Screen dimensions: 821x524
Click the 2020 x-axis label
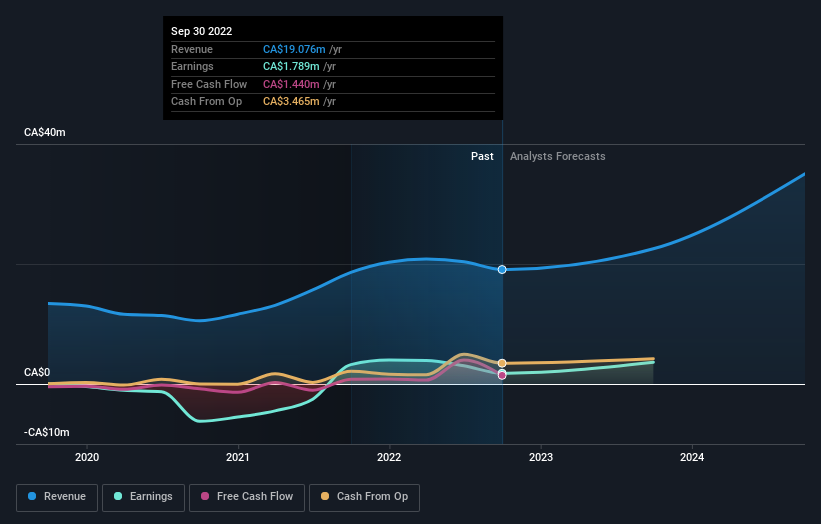point(87,458)
